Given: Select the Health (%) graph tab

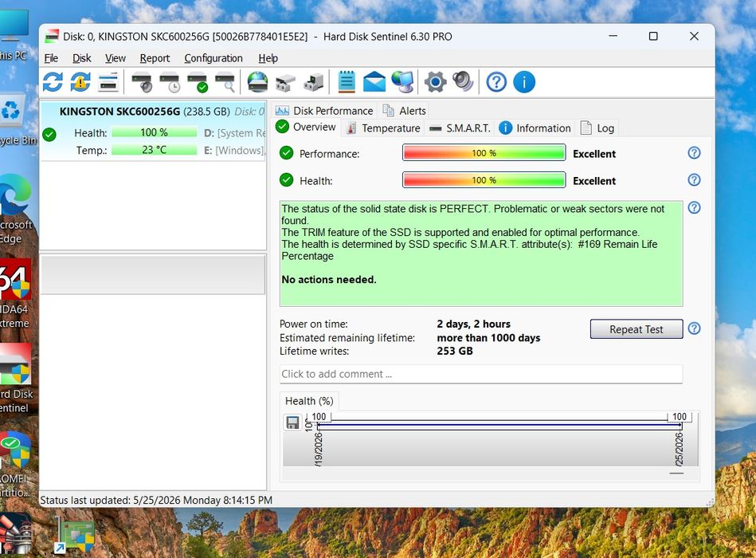Looking at the screenshot, I should click(309, 401).
